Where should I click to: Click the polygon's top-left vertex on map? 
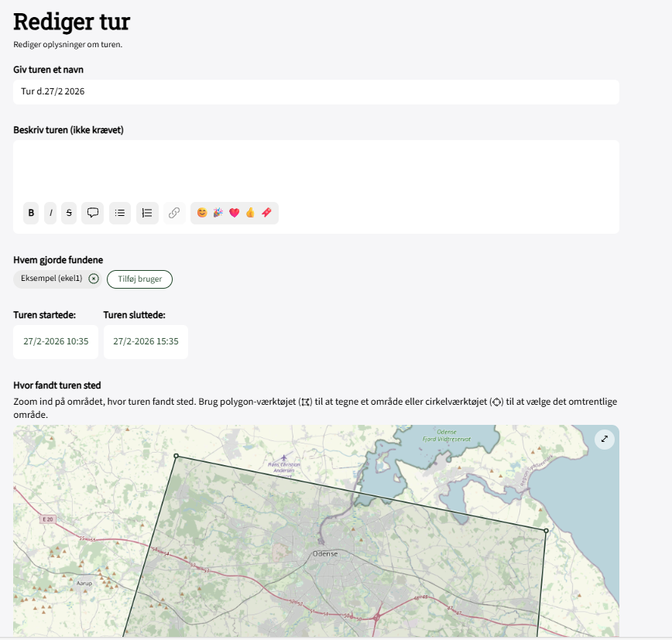pos(177,456)
